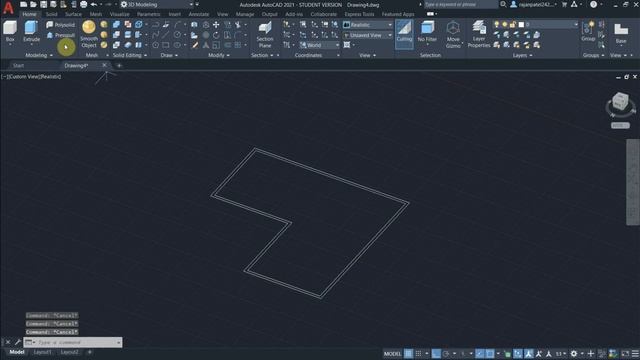The height and width of the screenshot is (360, 640).
Task: Click the command line input field
Action: coord(73,342)
